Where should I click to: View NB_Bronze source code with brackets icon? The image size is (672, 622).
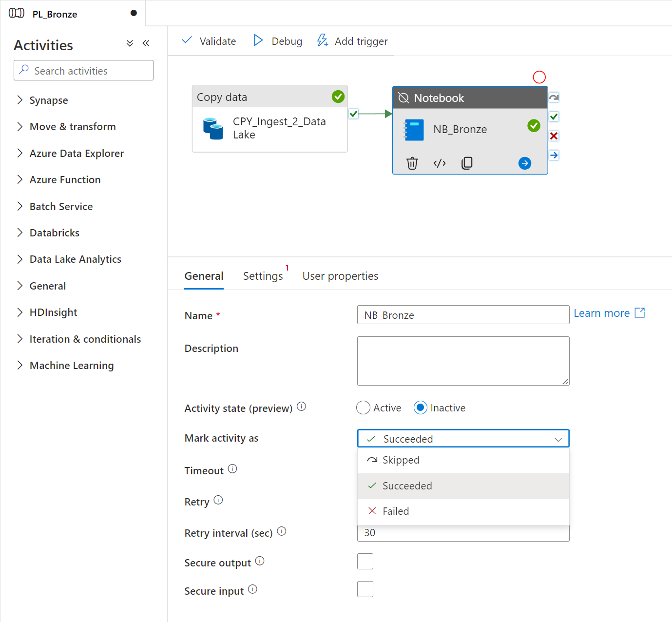click(x=440, y=163)
